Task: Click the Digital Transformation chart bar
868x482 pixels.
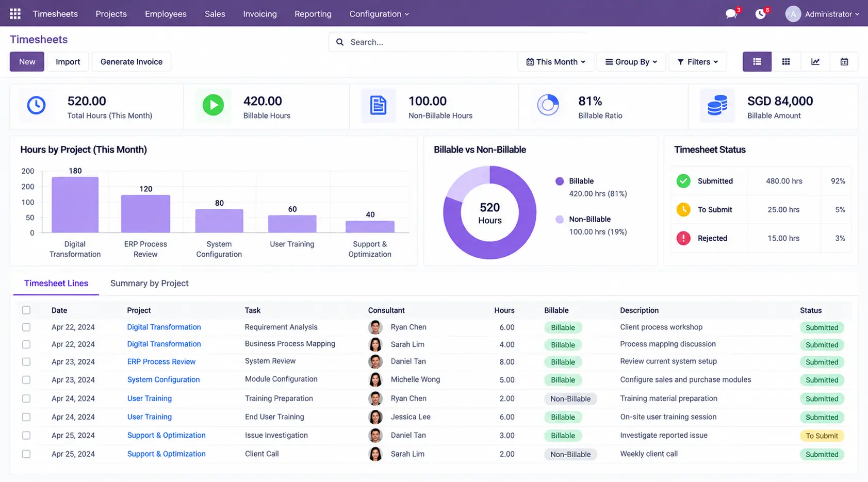Action: coord(75,205)
